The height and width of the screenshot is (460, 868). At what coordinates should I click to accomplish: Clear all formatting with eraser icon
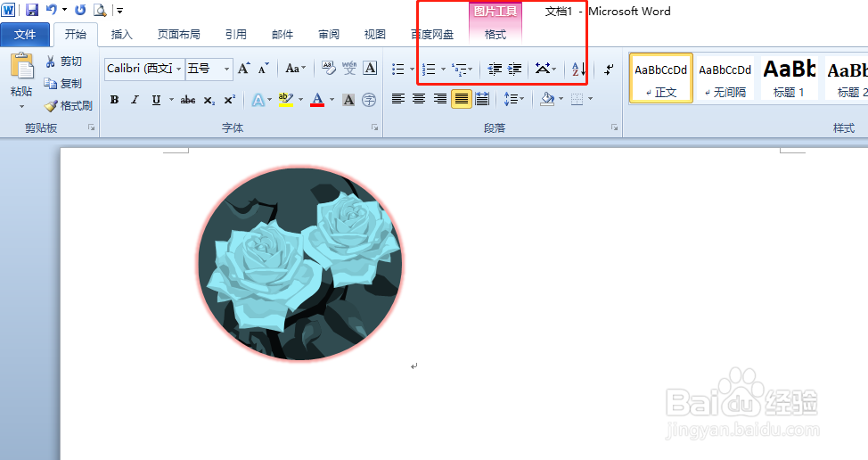pyautogui.click(x=328, y=69)
